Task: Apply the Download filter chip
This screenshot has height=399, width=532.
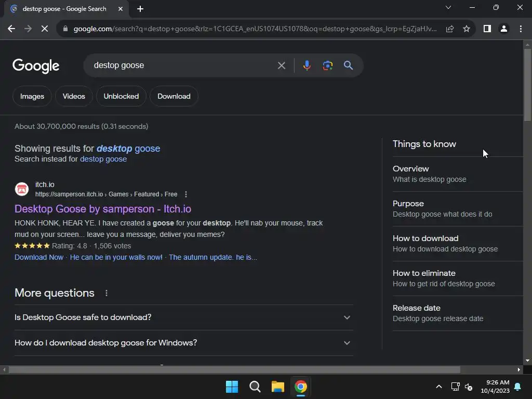Action: click(x=174, y=96)
